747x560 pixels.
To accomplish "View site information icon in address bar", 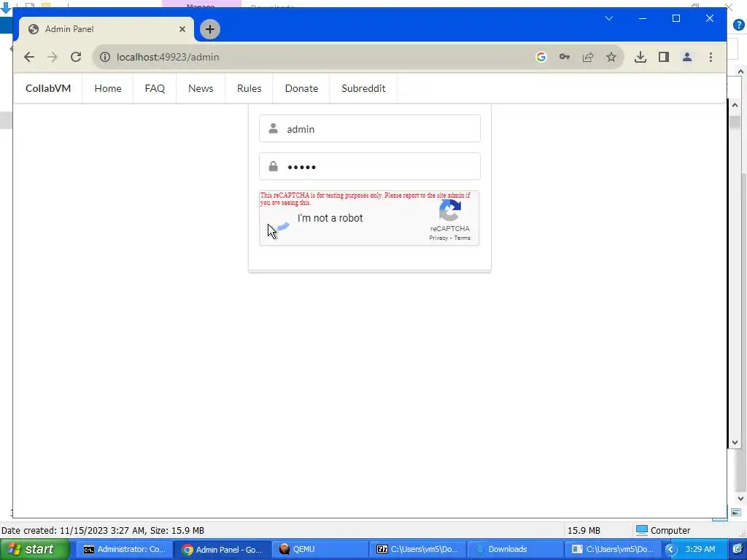I will click(105, 57).
